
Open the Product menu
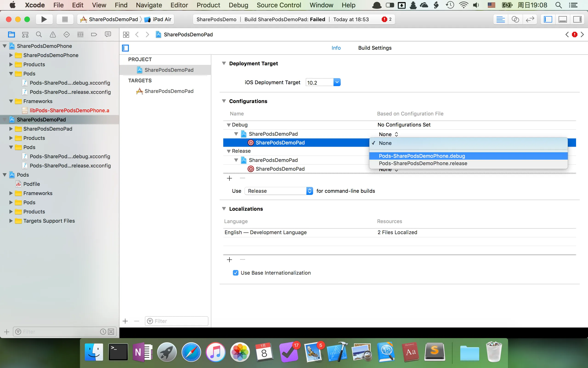point(208,5)
